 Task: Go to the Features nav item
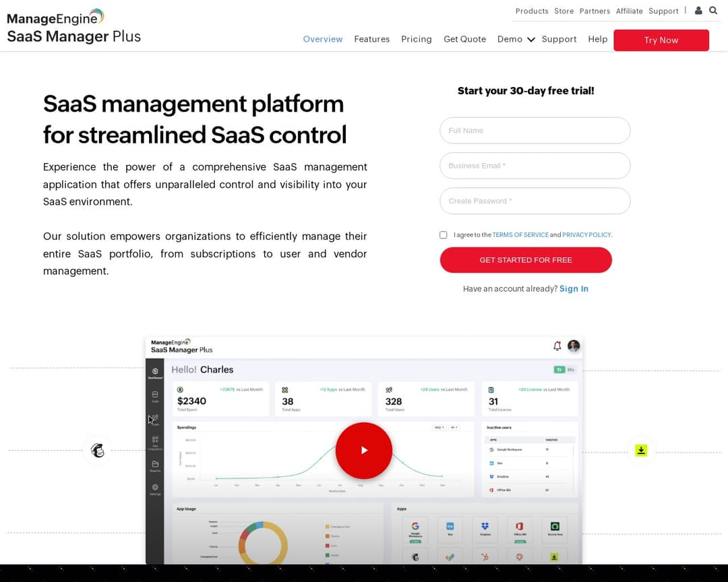click(372, 40)
